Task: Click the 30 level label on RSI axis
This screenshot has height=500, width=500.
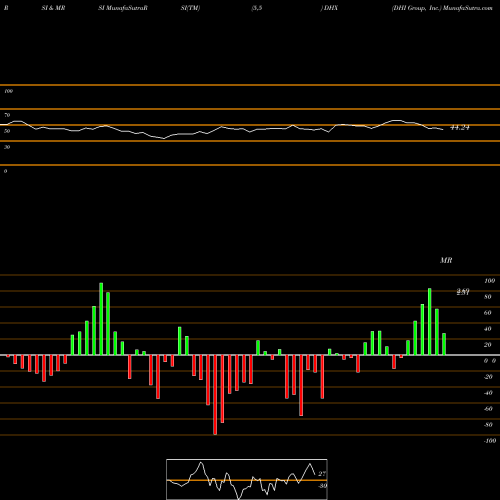Action: point(7,147)
